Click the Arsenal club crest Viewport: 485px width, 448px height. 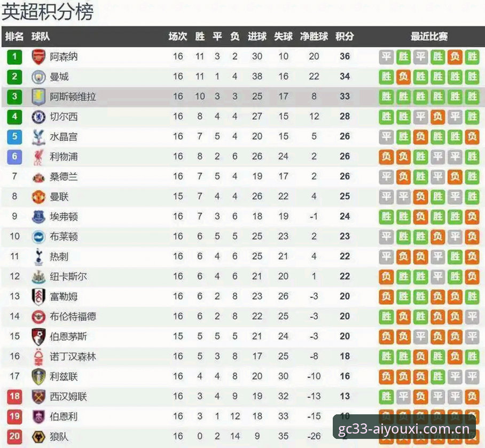(38, 57)
